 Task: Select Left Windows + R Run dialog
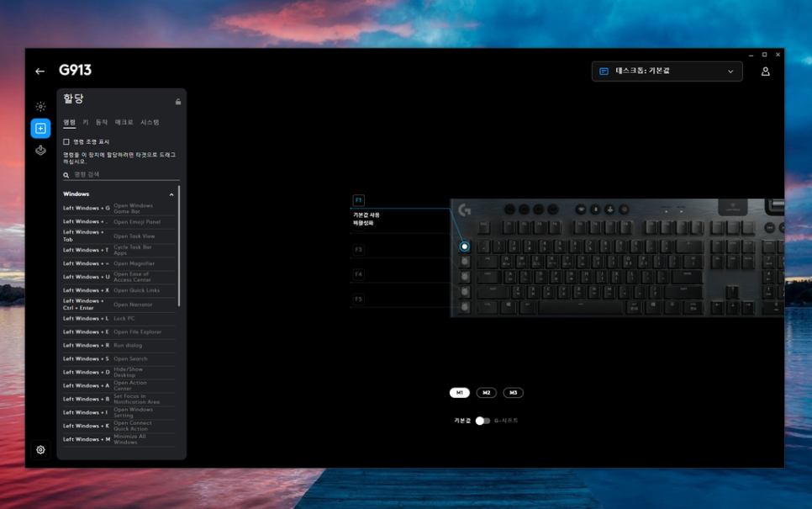119,345
